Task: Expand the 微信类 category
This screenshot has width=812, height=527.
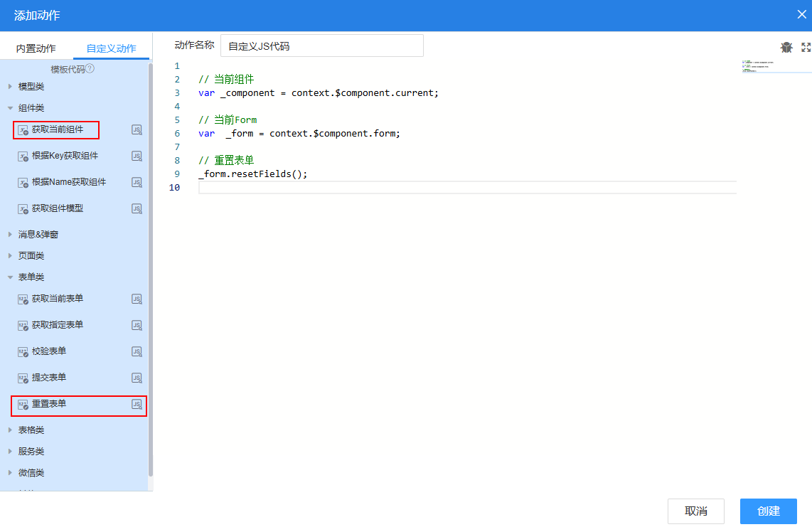Action: tap(10, 472)
